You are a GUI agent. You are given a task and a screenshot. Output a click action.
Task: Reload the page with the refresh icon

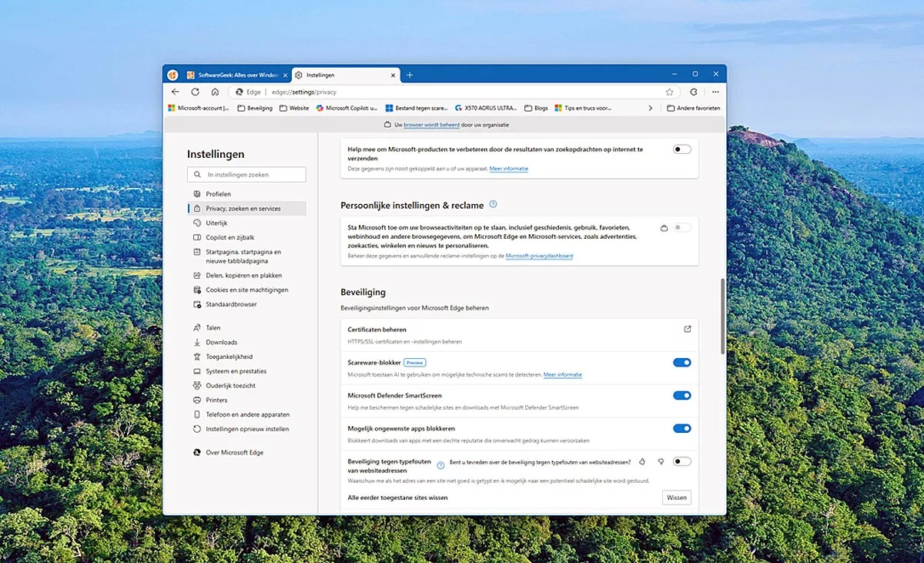tap(195, 92)
